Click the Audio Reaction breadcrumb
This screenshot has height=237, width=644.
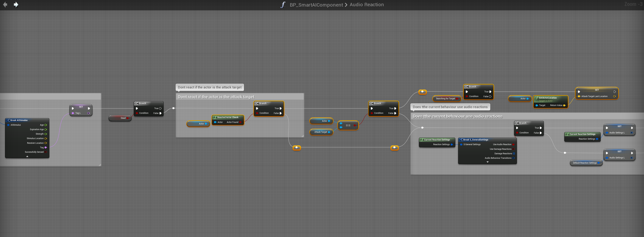[x=366, y=5]
